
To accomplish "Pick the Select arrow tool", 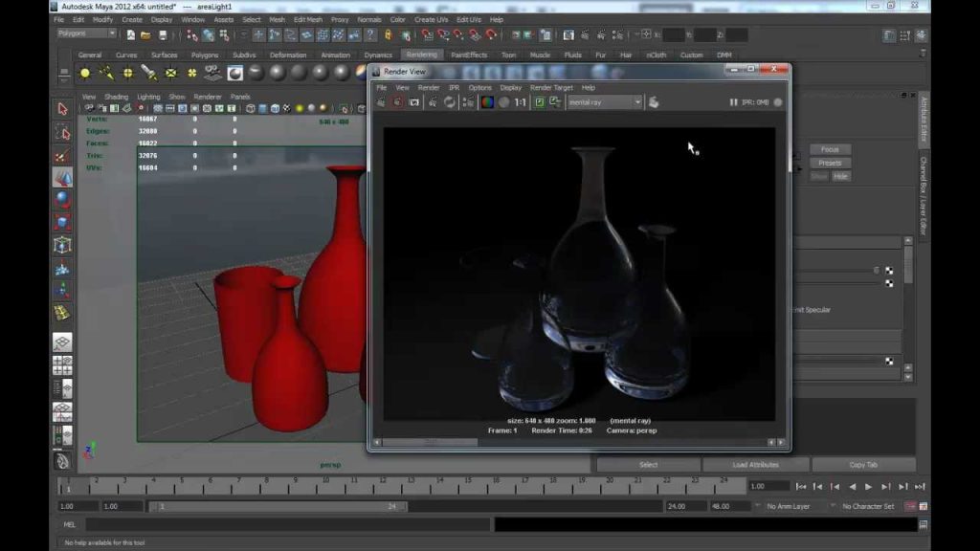I will click(x=62, y=109).
